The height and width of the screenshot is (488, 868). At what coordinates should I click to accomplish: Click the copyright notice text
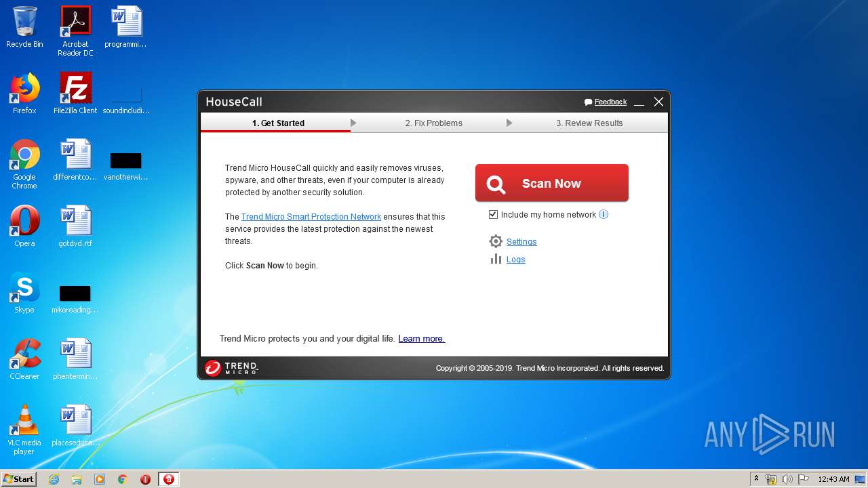point(550,368)
